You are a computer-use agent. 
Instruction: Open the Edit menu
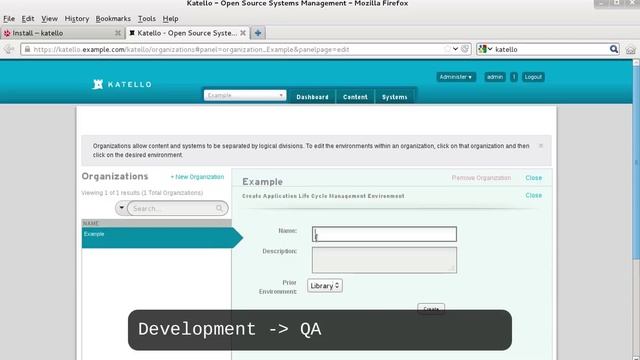(x=28, y=19)
